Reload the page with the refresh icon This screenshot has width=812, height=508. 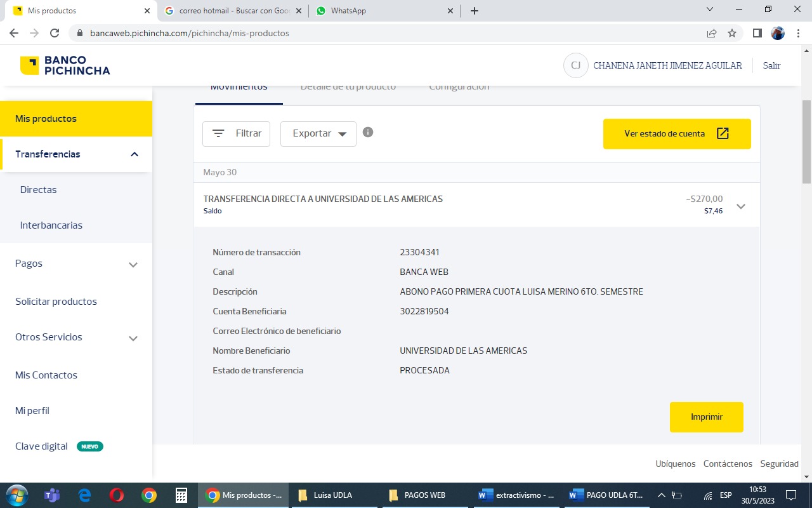pos(55,33)
